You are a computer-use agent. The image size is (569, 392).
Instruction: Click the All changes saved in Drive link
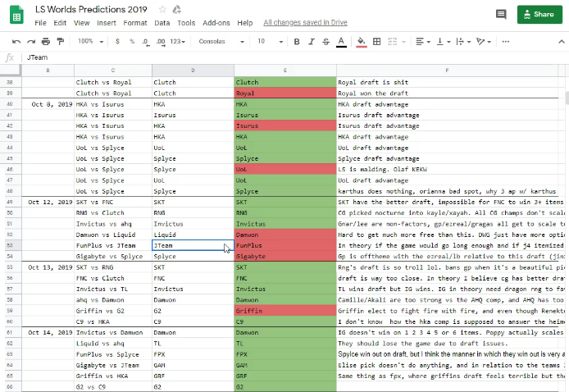305,22
